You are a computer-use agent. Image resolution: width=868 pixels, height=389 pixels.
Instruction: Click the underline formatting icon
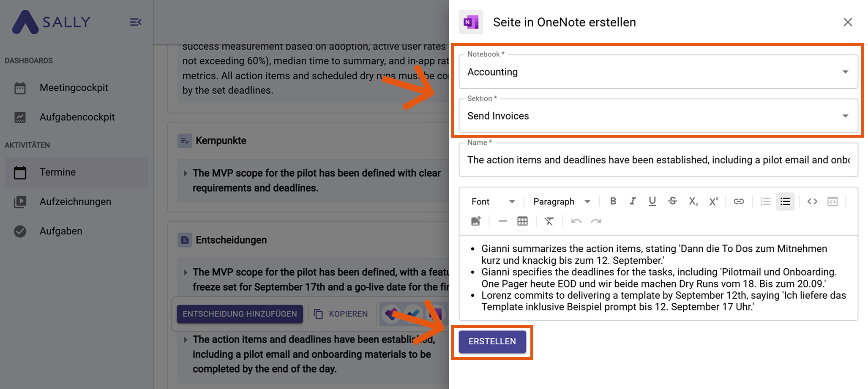(x=652, y=201)
